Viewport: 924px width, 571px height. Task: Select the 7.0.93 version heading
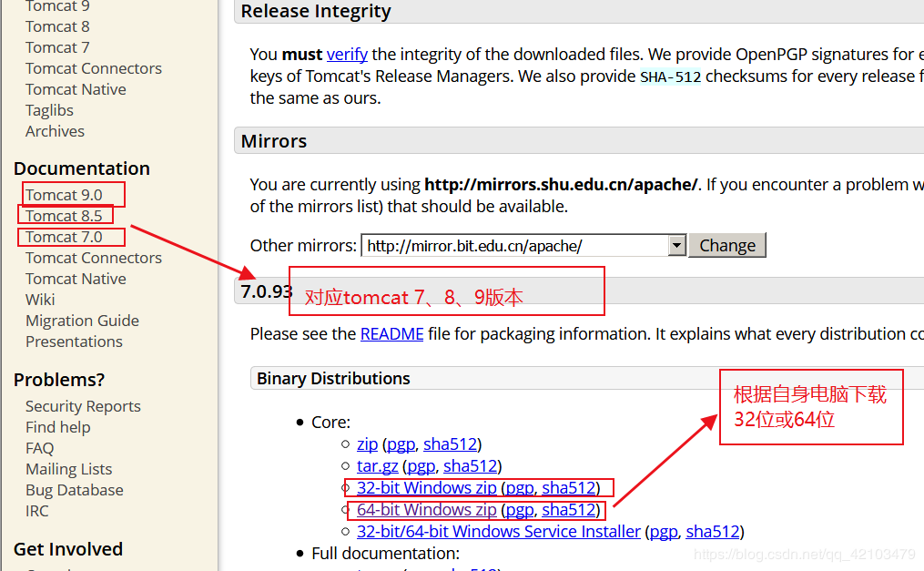click(x=267, y=291)
